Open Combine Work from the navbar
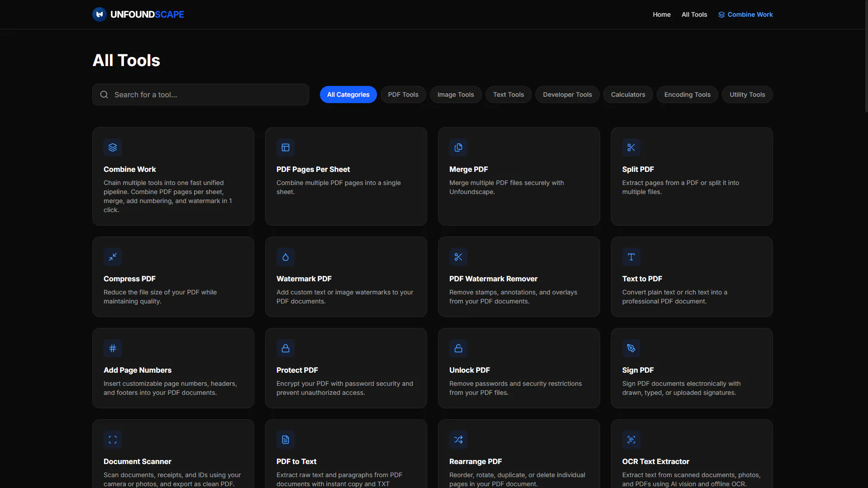The width and height of the screenshot is (868, 488). pos(745,14)
